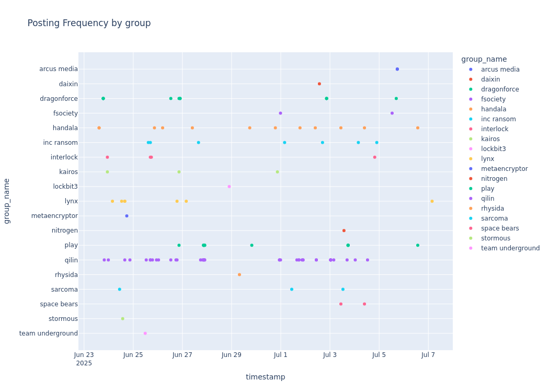Click the chart title Posting Frequency by group
Screen dimensions: 549x392
pos(89,23)
